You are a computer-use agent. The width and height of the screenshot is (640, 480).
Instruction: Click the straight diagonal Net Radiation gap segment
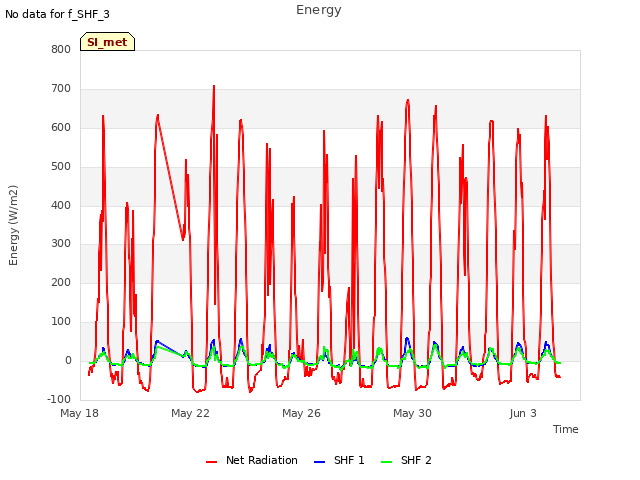coord(170,178)
